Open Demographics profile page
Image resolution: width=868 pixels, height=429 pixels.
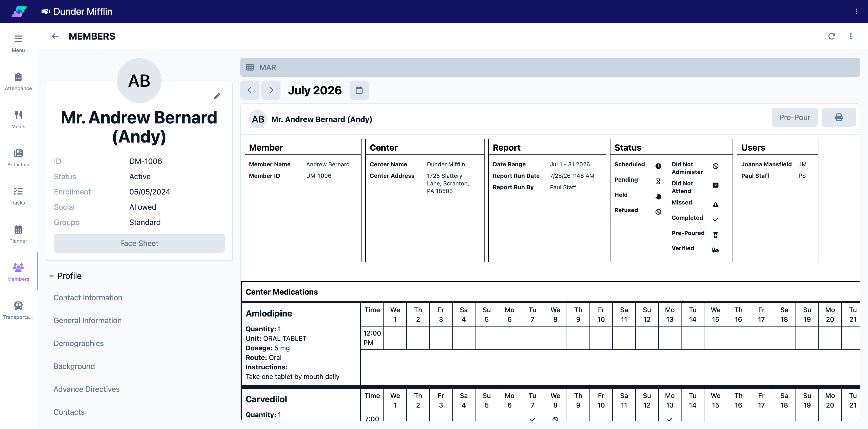[x=78, y=343]
